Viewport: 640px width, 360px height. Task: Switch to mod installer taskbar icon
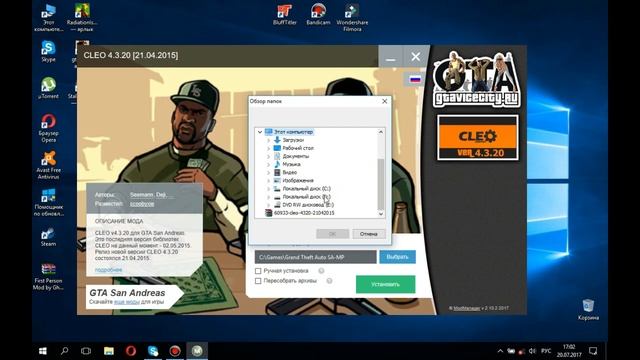click(197, 351)
